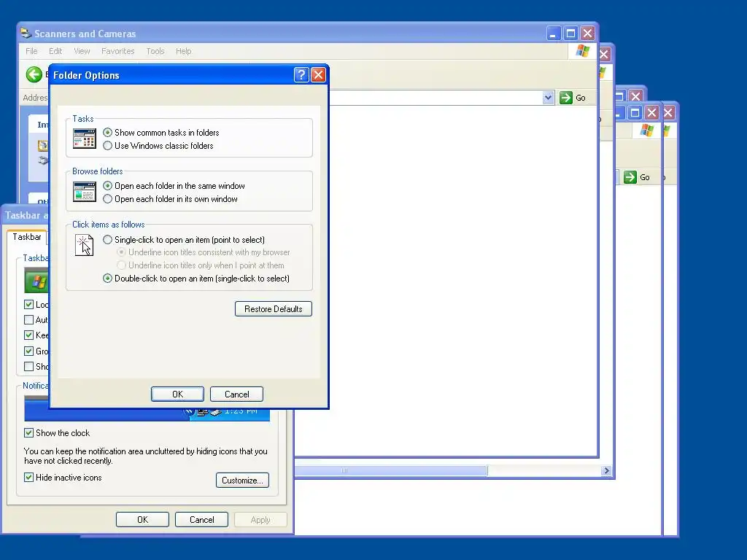Viewport: 747px width, 560px height.
Task: Toggle the Group similar taskbar buttons checkbox
Action: click(x=28, y=351)
